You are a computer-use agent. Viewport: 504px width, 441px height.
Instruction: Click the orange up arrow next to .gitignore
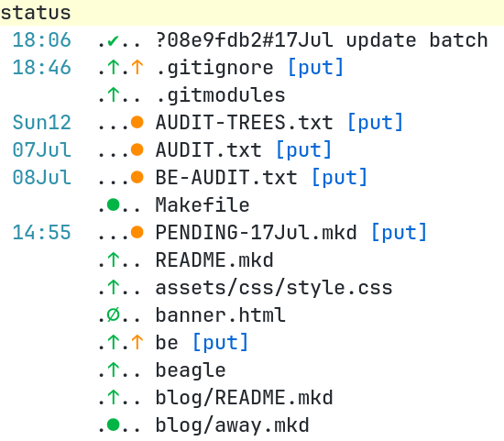tap(137, 68)
